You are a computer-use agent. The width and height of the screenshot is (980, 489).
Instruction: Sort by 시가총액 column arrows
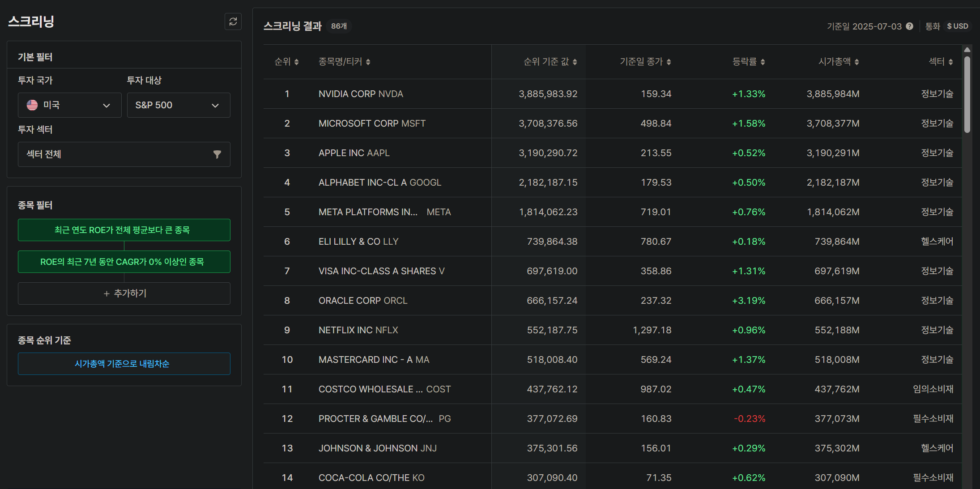856,62
